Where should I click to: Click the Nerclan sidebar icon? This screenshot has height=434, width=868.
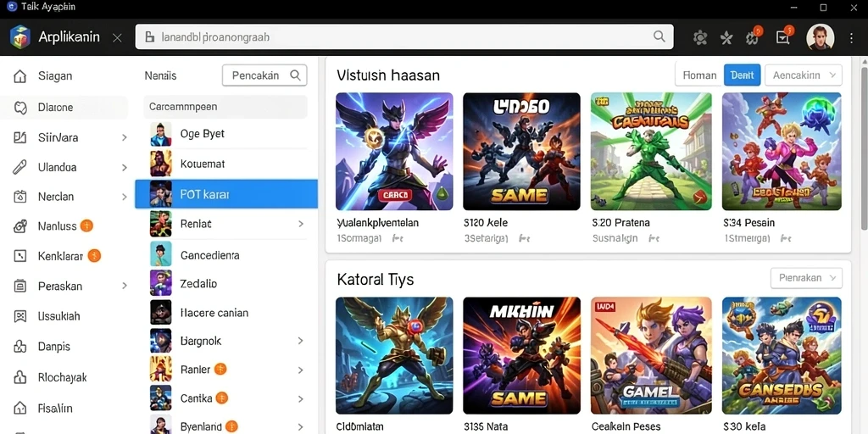20,197
